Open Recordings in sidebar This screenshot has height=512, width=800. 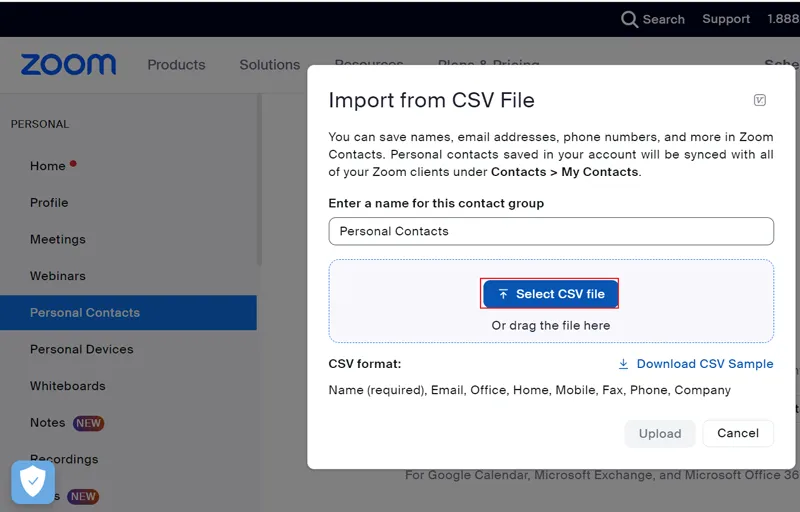coord(64,459)
